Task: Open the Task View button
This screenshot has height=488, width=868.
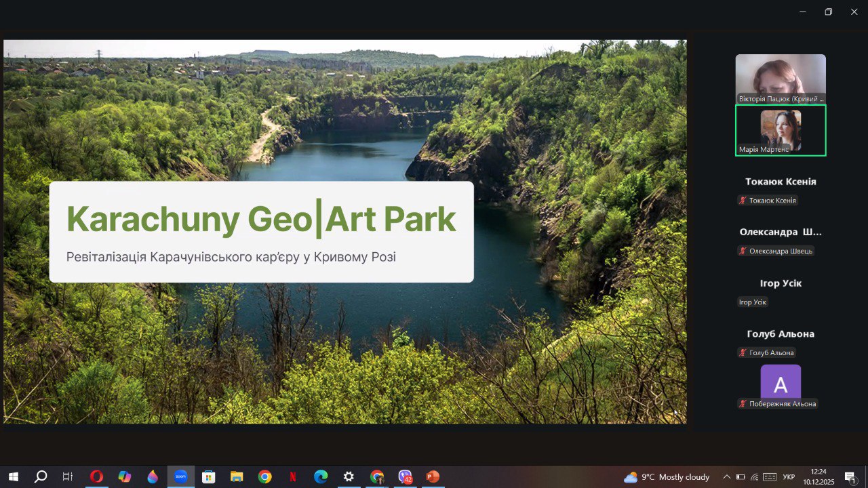Action: 68,476
